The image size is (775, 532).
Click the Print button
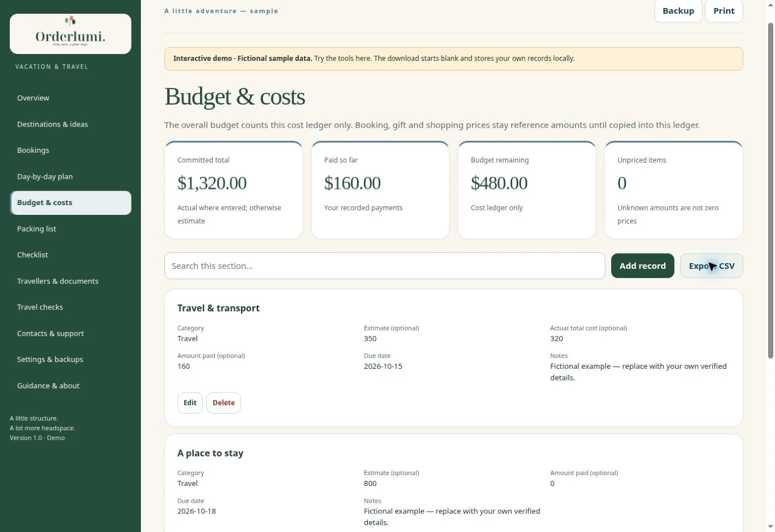724,11
